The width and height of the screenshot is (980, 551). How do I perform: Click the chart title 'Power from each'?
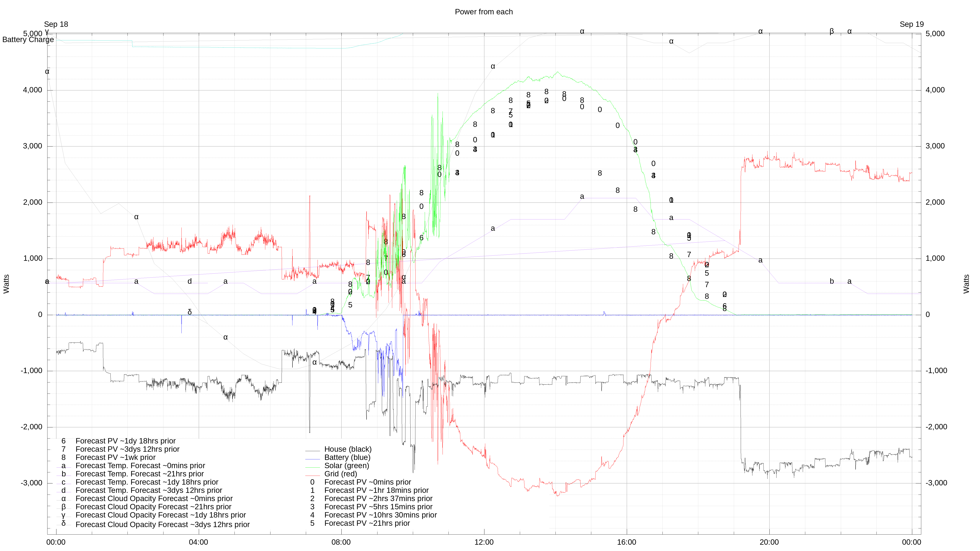point(483,12)
